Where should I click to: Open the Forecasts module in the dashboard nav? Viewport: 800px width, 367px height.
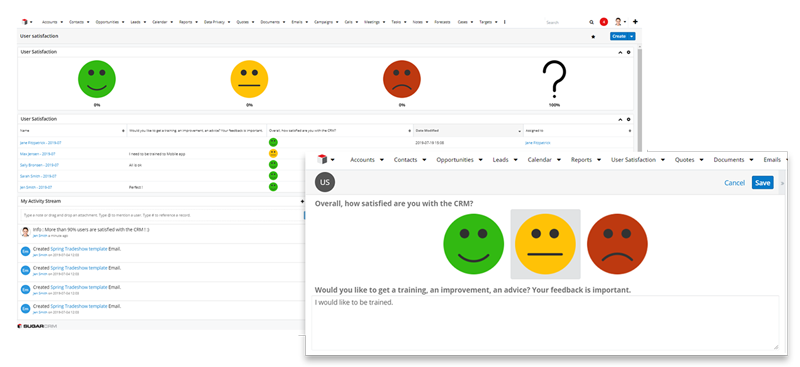[442, 22]
